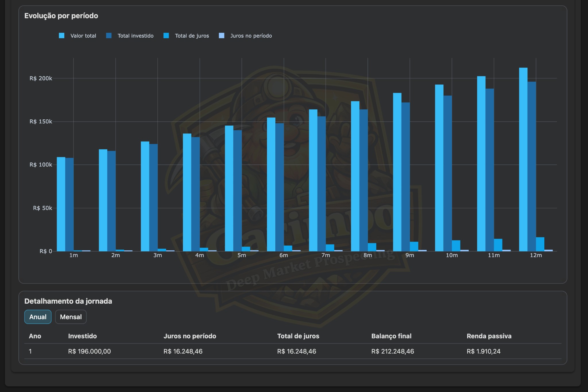588x392 pixels.
Task: Select the year 1 table row
Action: click(x=30, y=351)
